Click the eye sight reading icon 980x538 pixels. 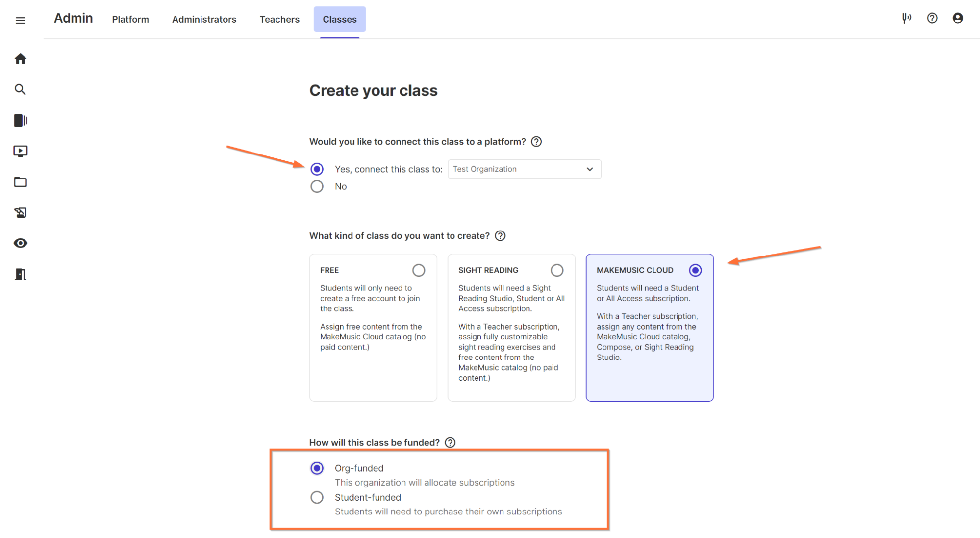tap(20, 243)
